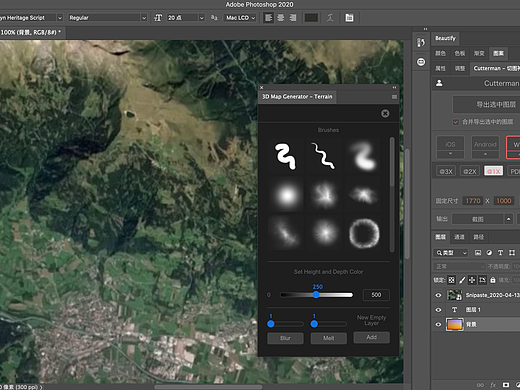Open the 正常 blend mode dropdown
Image resolution: width=520 pixels, height=390 pixels.
click(x=459, y=267)
